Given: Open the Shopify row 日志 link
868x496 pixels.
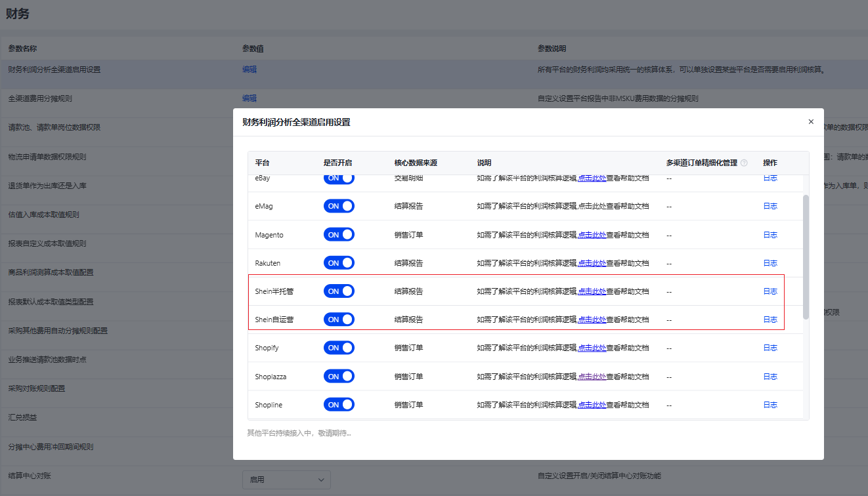Looking at the screenshot, I should point(770,348).
